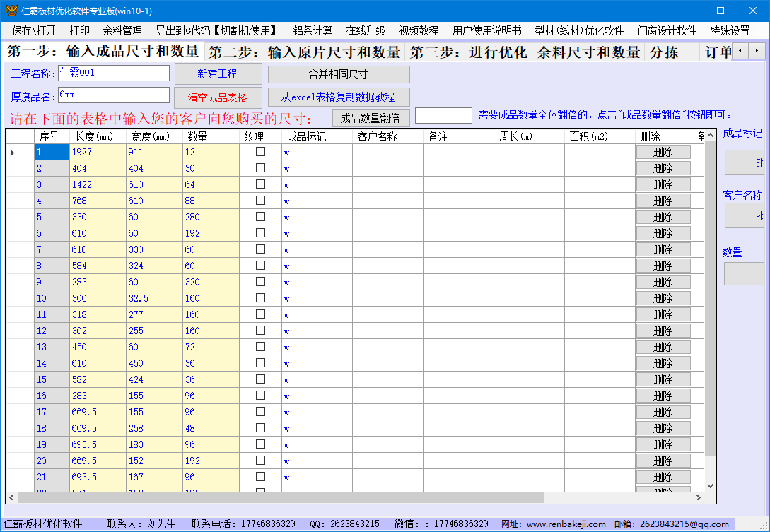The height and width of the screenshot is (532, 770).
Task: Enable the 纹理 checkbox for row 5
Action: (x=260, y=217)
